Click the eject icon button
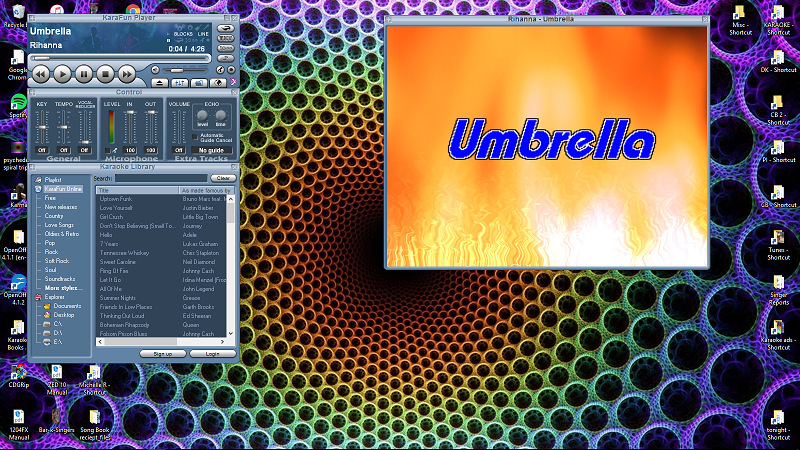Viewport: 800px width, 450px height. point(161,81)
